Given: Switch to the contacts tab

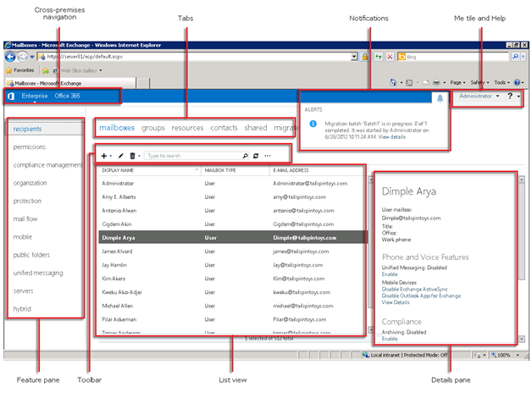Looking at the screenshot, I should coord(224,128).
